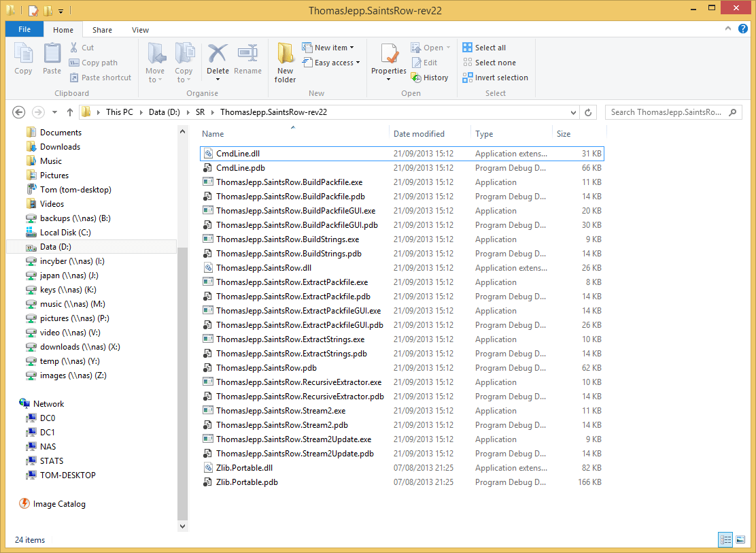Switch to large thumbnails view in status bar

tap(740, 539)
